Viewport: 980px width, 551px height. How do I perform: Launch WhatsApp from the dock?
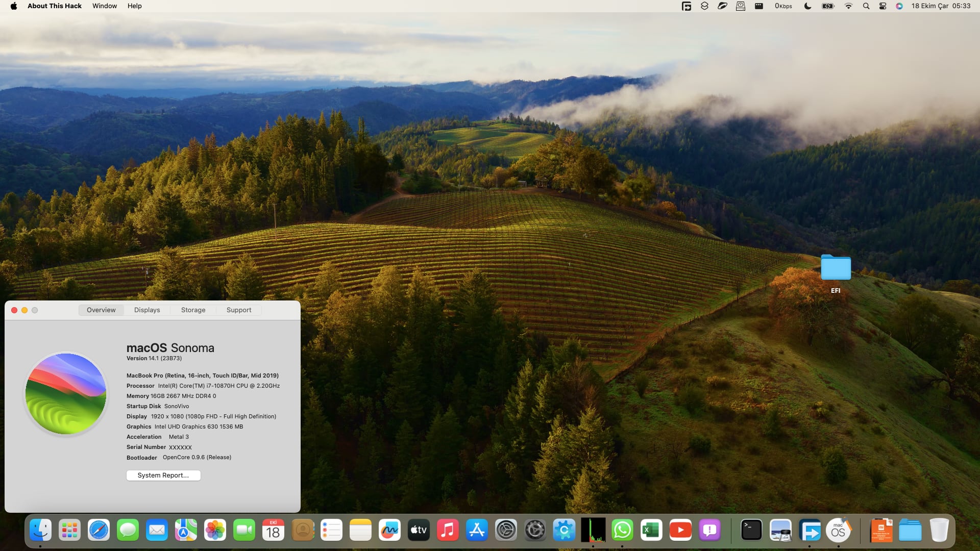(622, 530)
